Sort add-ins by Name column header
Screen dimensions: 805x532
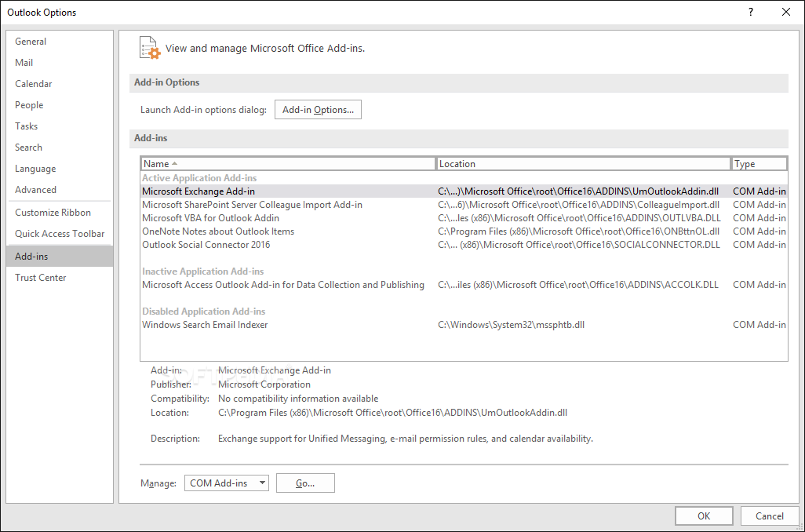[288, 164]
